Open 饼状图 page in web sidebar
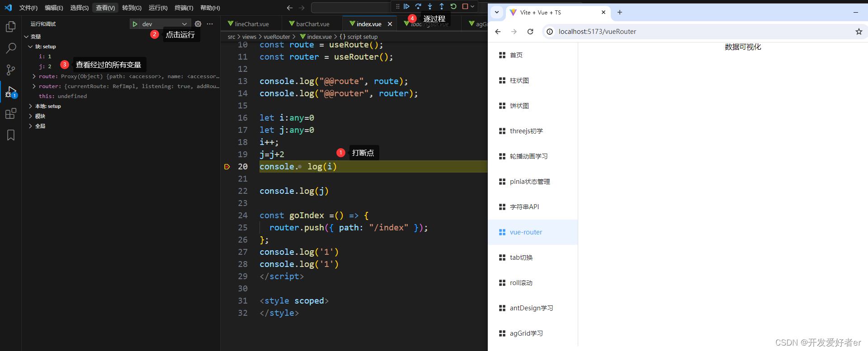The image size is (868, 351). pyautogui.click(x=533, y=106)
